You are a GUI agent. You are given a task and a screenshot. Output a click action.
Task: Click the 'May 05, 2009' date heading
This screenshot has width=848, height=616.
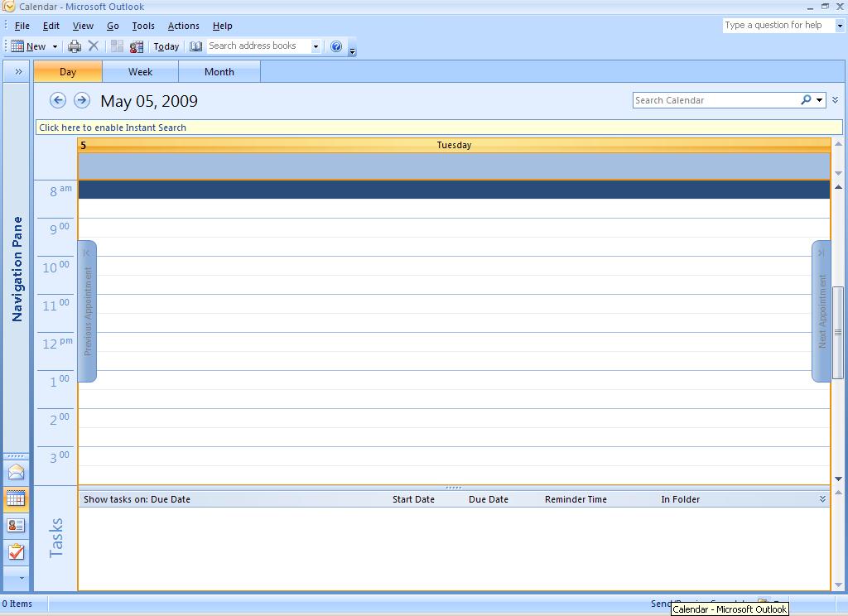pos(149,101)
